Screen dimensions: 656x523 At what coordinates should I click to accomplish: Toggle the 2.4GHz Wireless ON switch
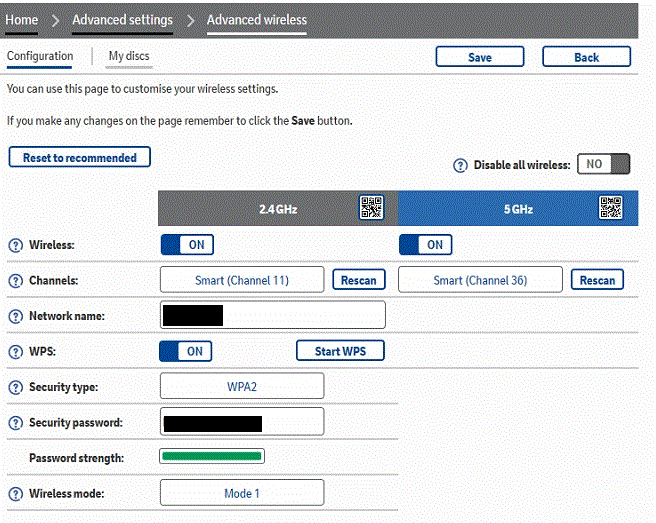click(x=187, y=244)
